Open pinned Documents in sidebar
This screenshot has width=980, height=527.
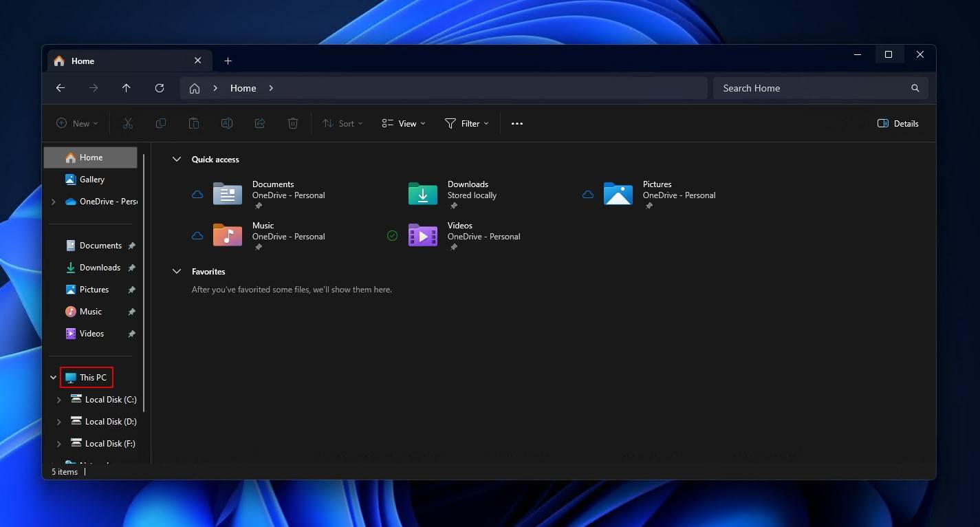(x=94, y=246)
